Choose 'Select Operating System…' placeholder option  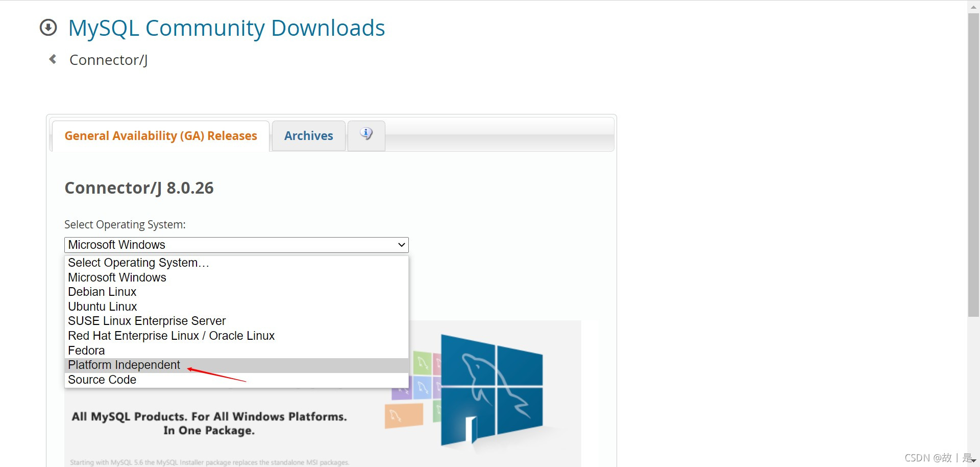[x=236, y=263]
